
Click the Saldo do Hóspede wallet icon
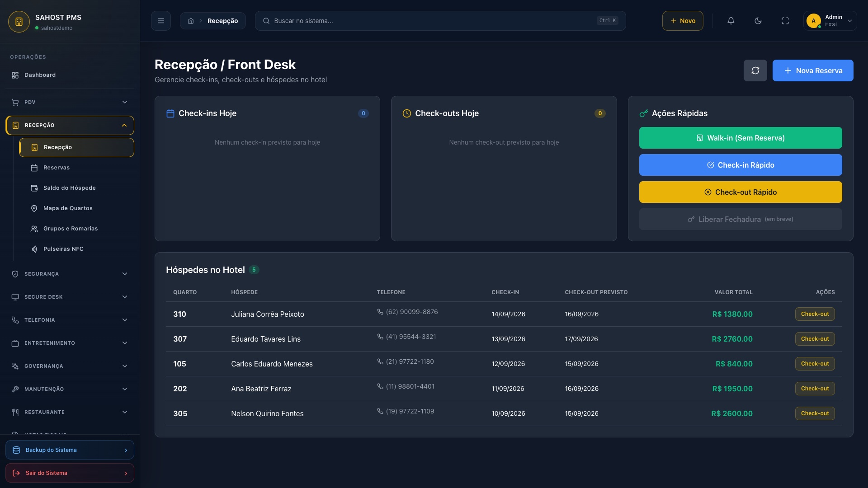pos(34,188)
